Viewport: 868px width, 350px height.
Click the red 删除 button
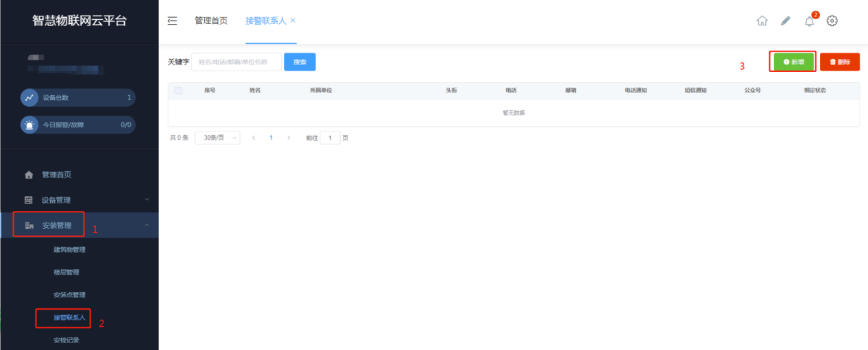[x=839, y=62]
